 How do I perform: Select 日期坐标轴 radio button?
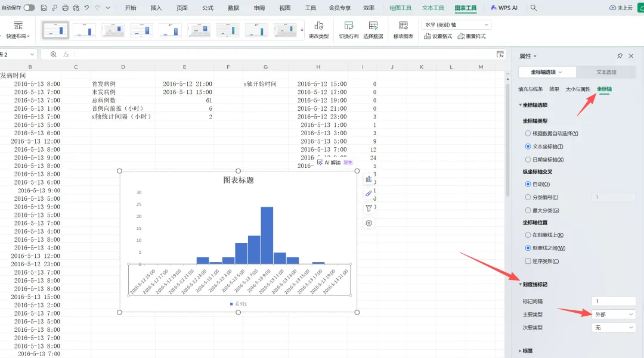(528, 160)
